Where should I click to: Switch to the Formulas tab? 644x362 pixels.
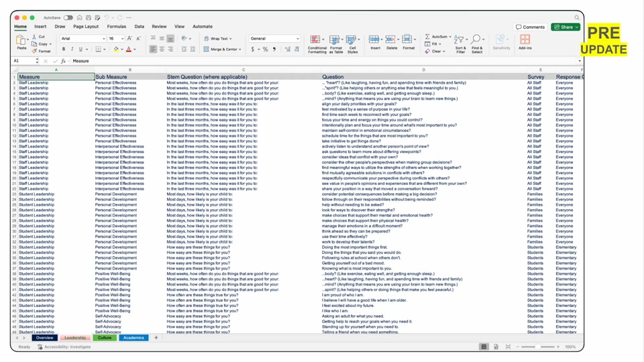[x=117, y=26]
